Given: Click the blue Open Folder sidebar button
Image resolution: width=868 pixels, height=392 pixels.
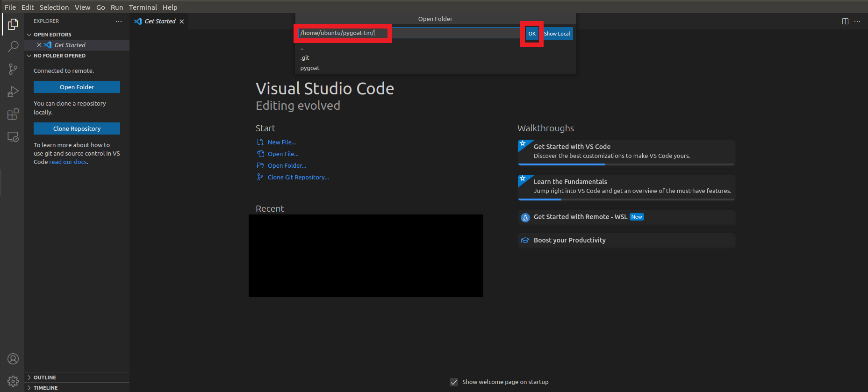Looking at the screenshot, I should coord(77,87).
